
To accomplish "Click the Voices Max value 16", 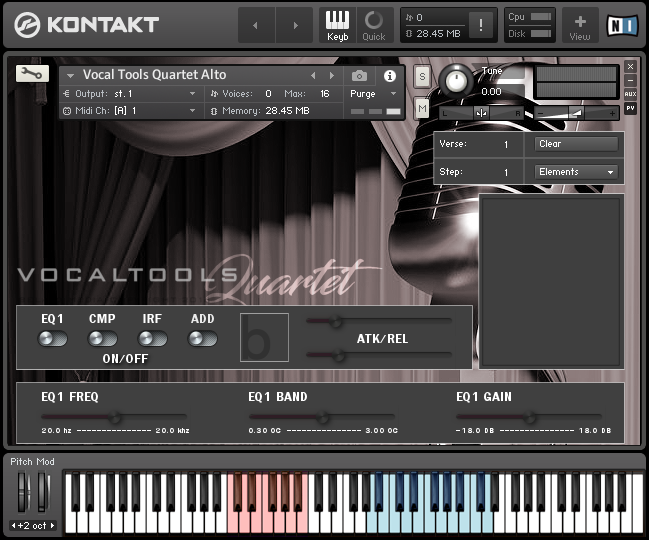I will (x=325, y=94).
